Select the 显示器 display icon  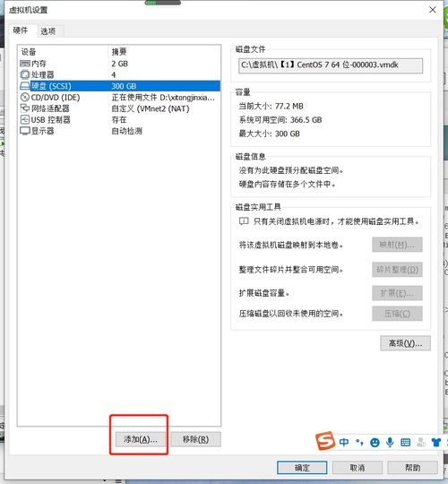tap(25, 131)
